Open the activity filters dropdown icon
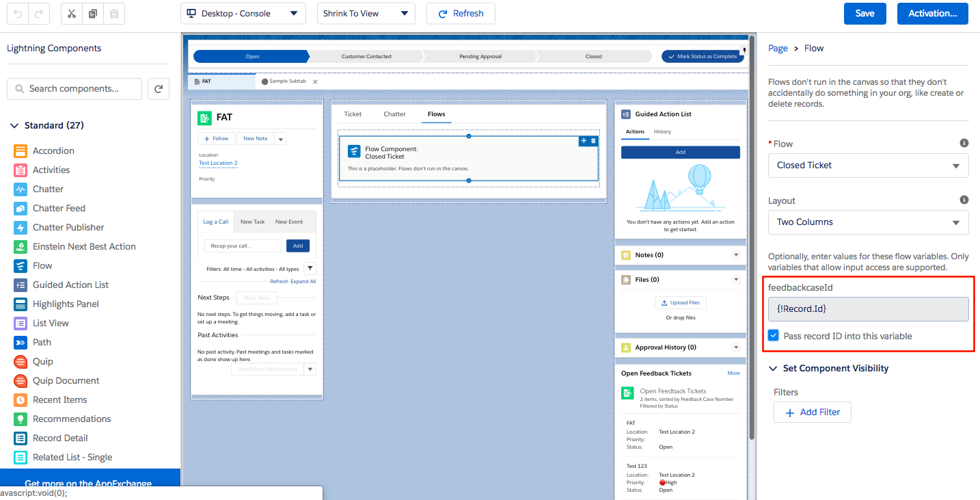This screenshot has height=500, width=980. click(310, 269)
